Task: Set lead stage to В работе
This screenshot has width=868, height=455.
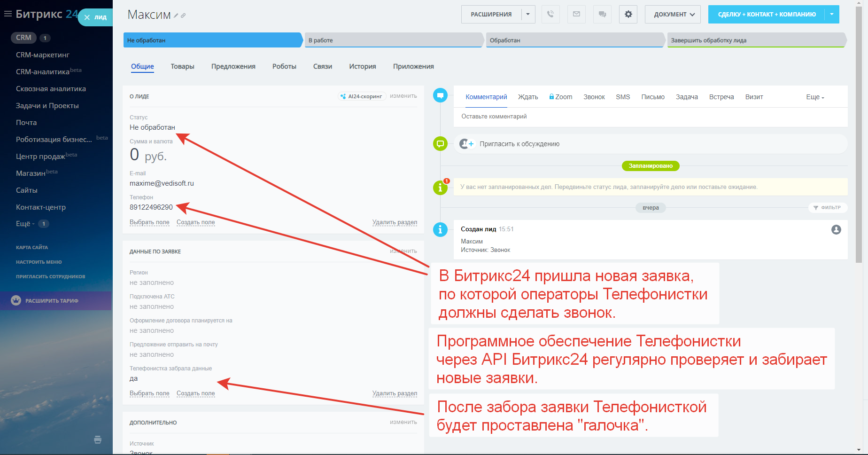Action: pos(394,40)
